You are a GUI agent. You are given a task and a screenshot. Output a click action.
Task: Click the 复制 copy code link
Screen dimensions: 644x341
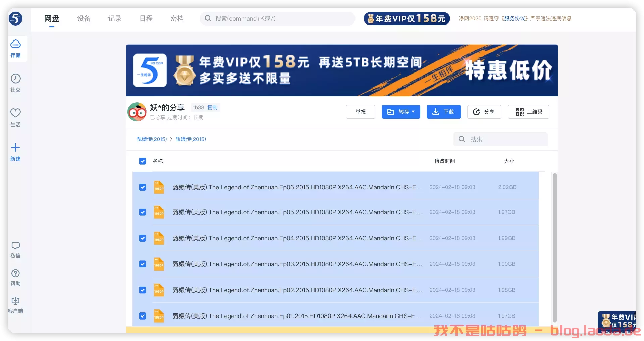point(212,107)
